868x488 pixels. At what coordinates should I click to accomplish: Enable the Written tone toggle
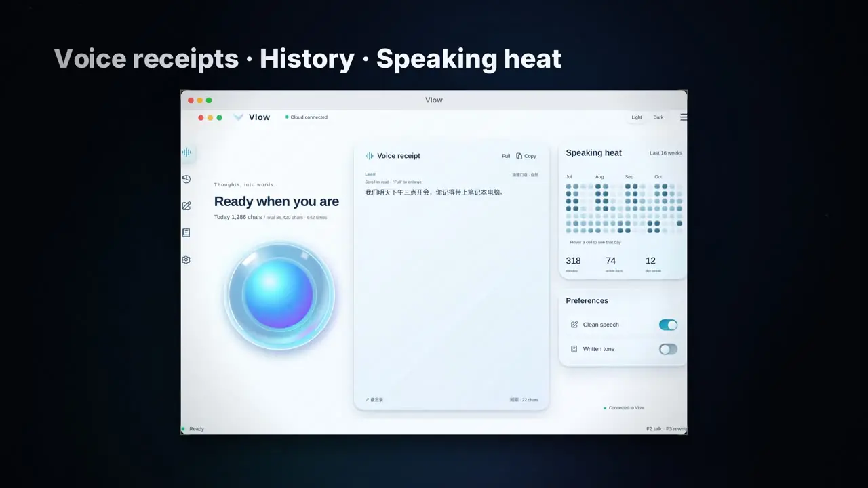[x=668, y=349]
